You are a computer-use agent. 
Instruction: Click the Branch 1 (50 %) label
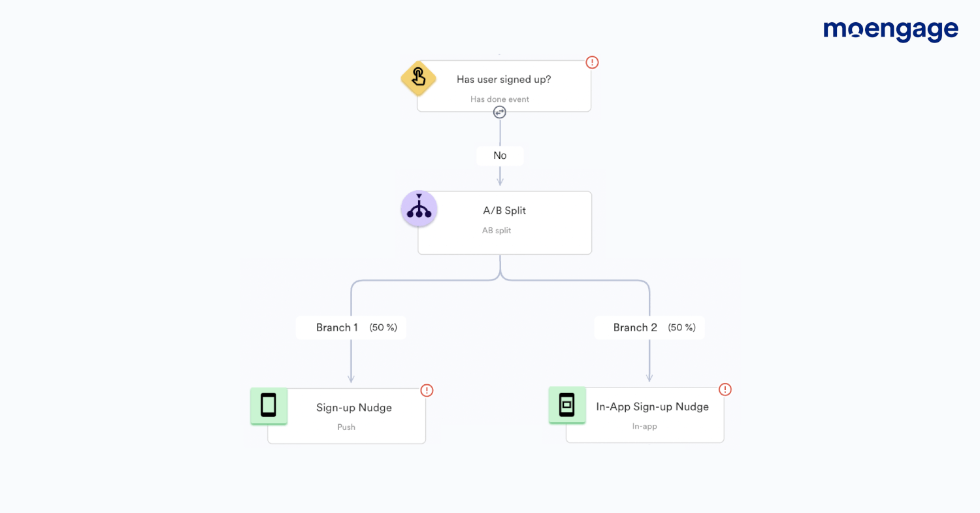point(351,327)
